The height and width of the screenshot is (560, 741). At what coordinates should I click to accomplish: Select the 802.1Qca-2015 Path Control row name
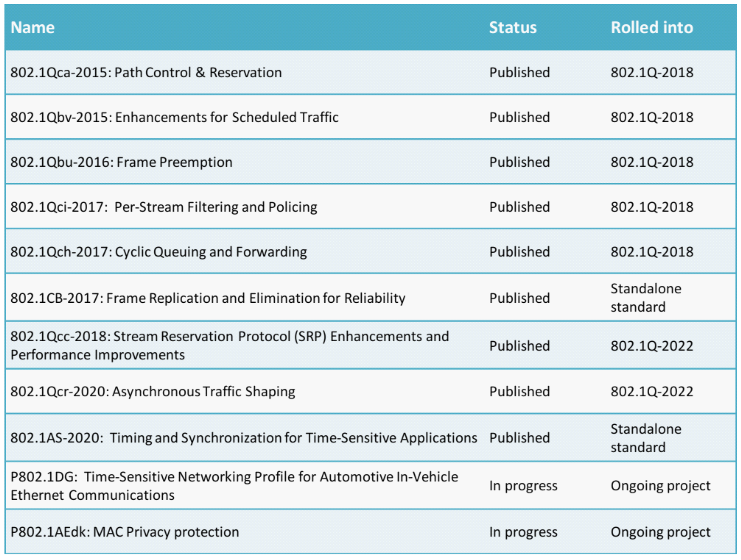pos(146,73)
